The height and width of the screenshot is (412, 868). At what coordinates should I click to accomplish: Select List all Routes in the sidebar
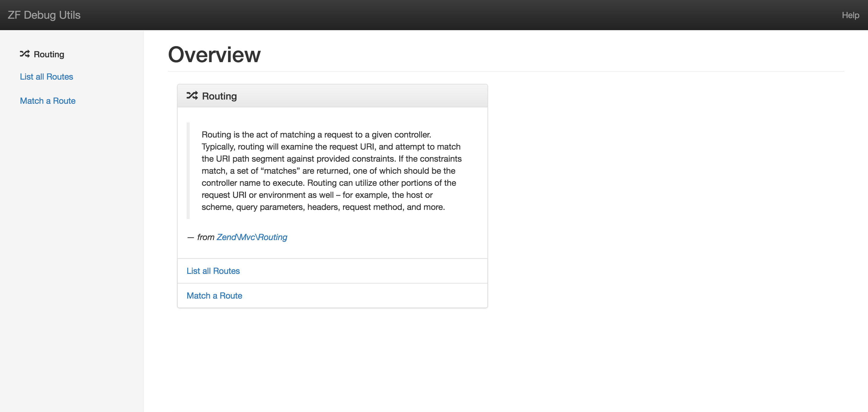tap(47, 77)
